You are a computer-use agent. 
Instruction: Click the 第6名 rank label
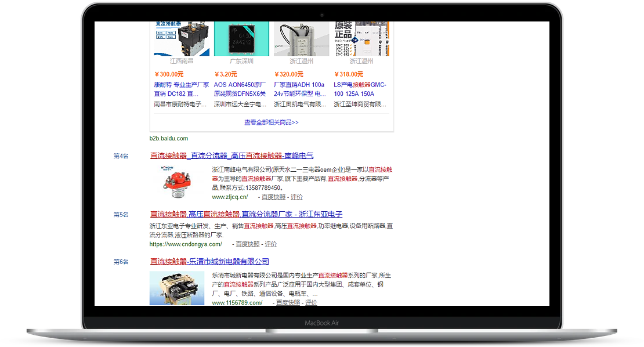click(x=121, y=262)
